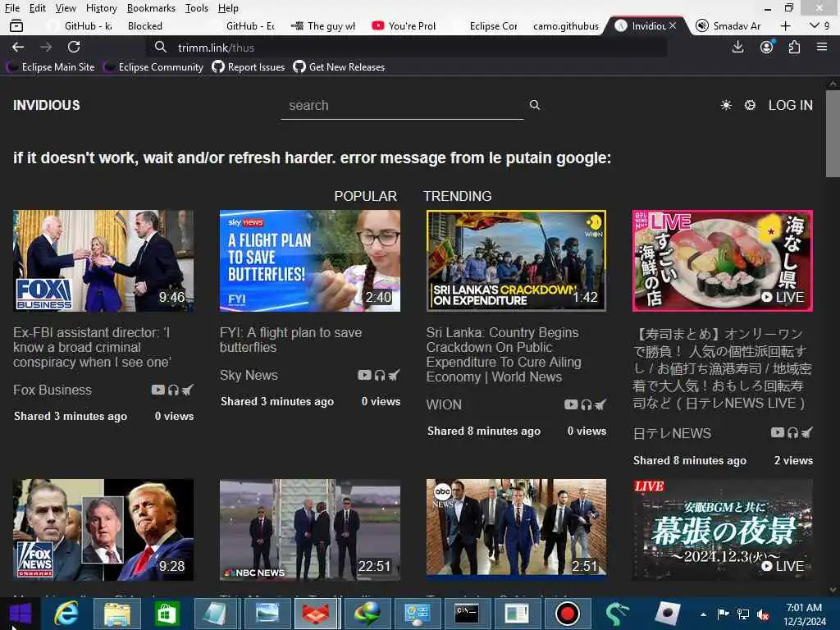Open the Fox Business channel link

tap(52, 390)
